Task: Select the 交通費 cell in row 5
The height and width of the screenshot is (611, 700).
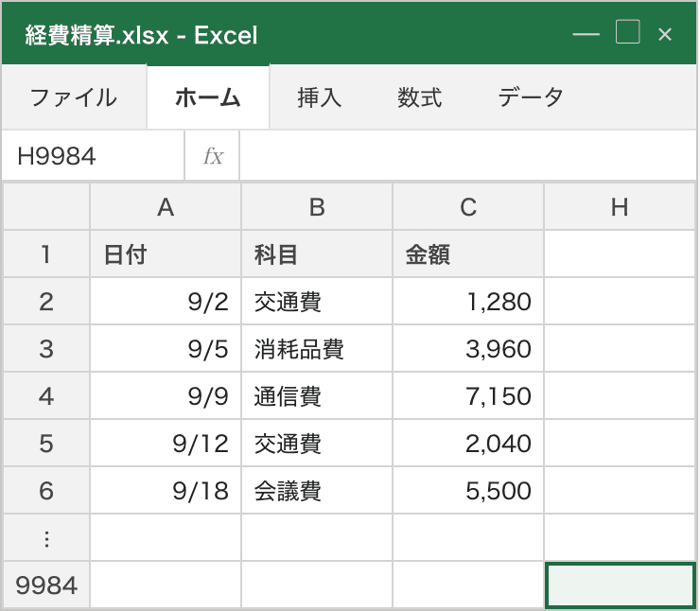Action: 317,444
